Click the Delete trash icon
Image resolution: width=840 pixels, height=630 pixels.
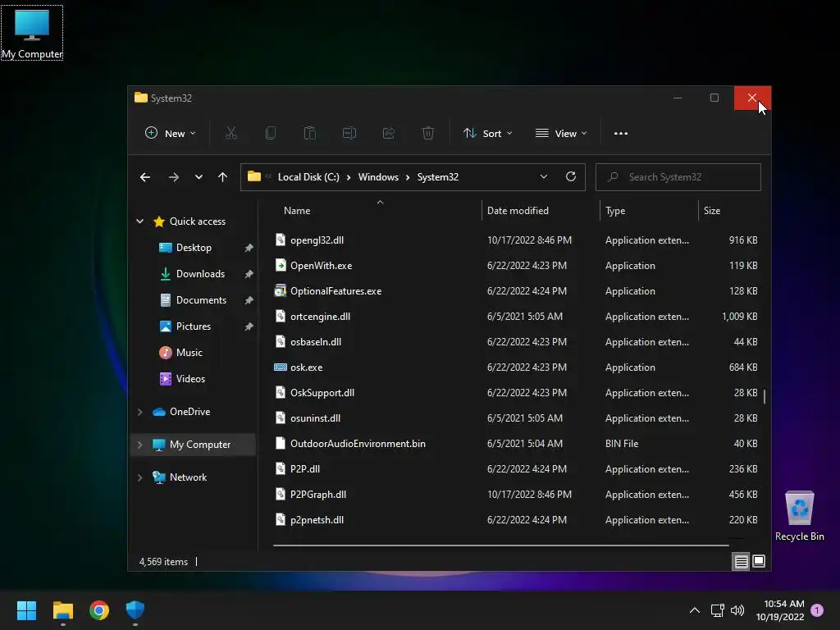(427, 133)
